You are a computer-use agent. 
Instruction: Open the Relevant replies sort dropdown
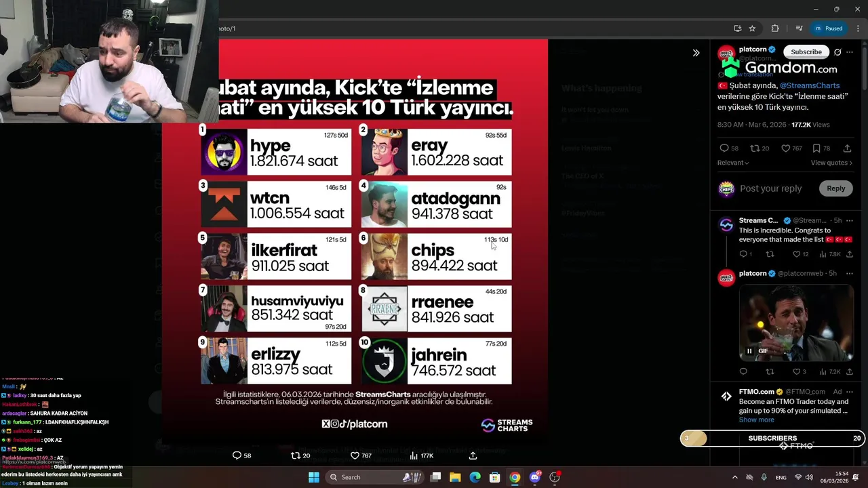[733, 163]
